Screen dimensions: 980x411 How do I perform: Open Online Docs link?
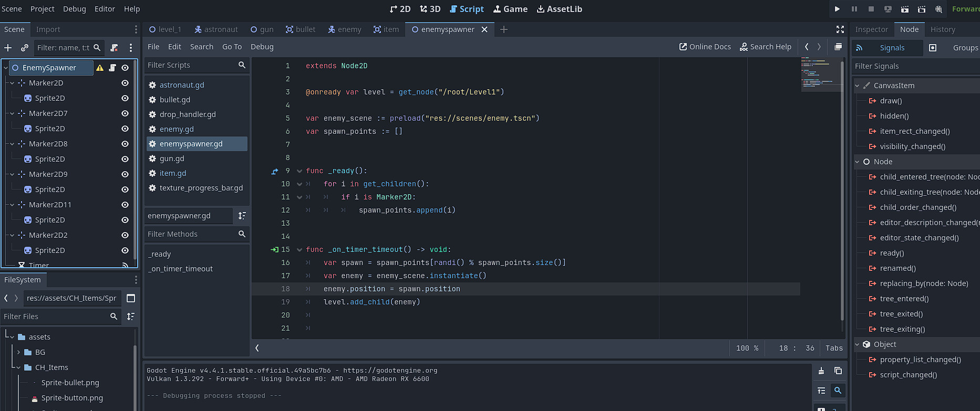tap(705, 47)
